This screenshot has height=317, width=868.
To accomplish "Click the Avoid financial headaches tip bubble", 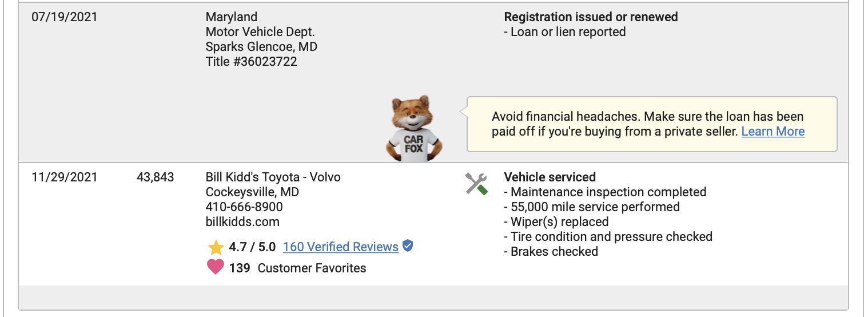I will (652, 124).
